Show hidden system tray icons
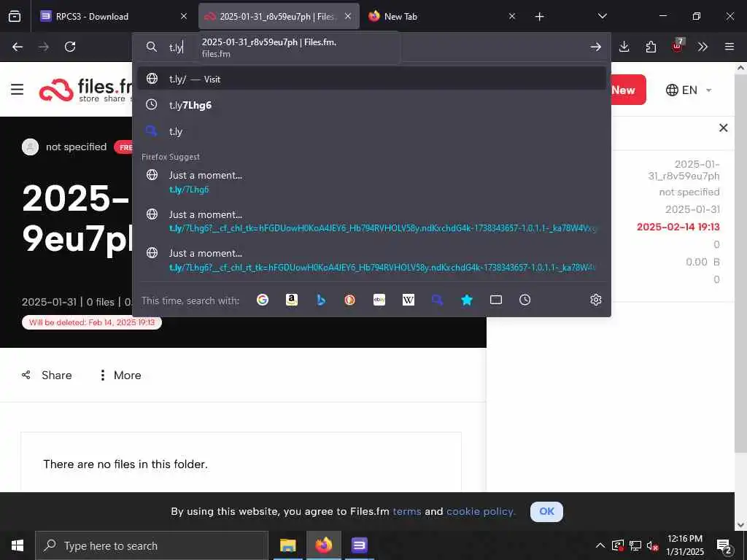This screenshot has width=747, height=560. [x=600, y=545]
